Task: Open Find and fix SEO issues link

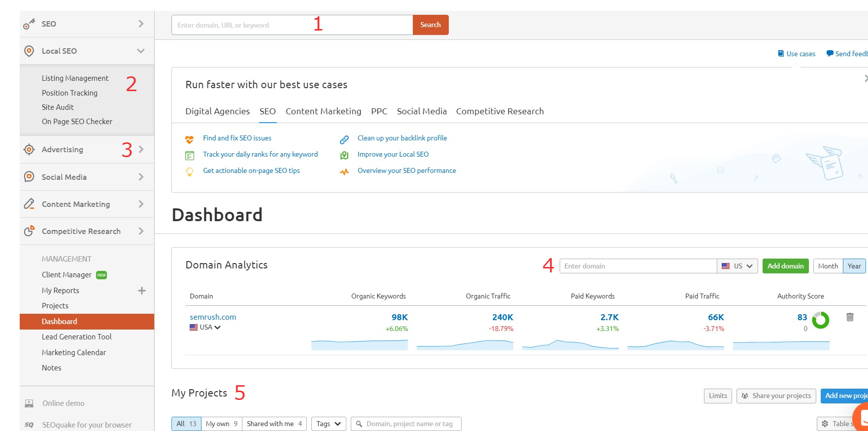Action: point(237,138)
